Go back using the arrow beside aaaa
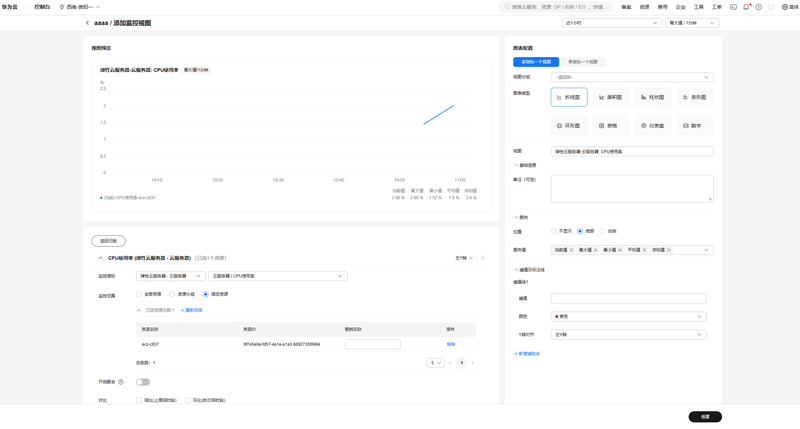This screenshot has height=429, width=800. (87, 23)
